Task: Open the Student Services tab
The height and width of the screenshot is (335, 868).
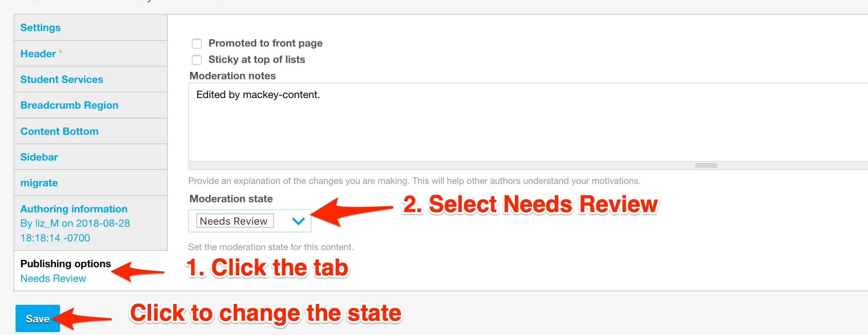Action: (62, 80)
